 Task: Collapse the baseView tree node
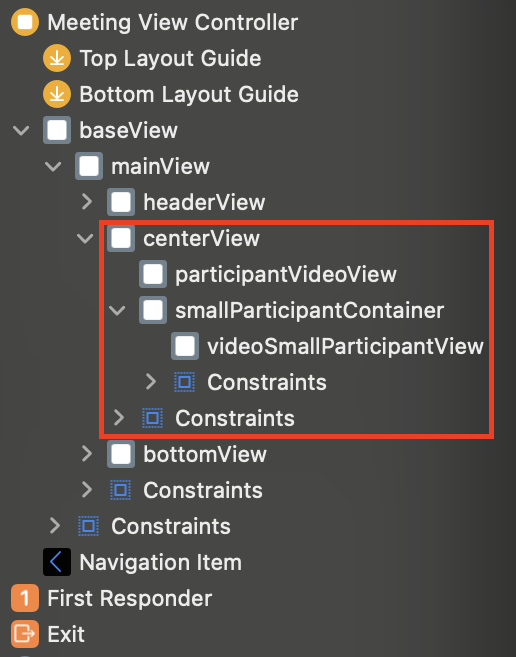(21, 130)
